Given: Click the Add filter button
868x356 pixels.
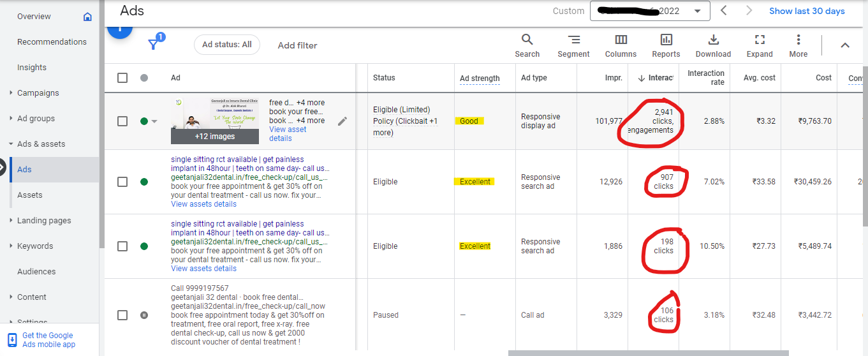Looking at the screenshot, I should click(x=297, y=45).
